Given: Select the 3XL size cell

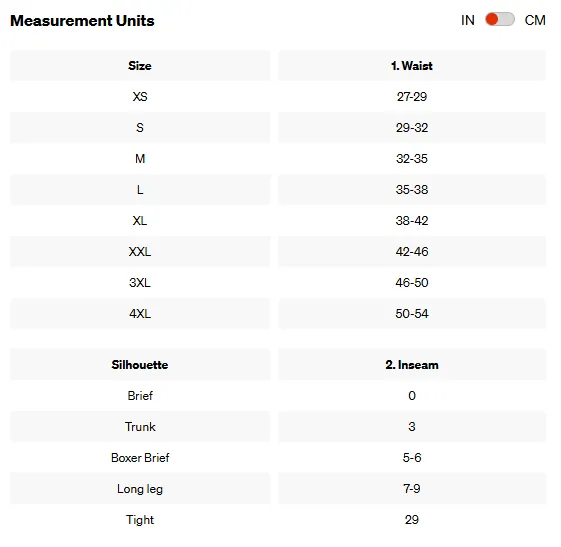Looking at the screenshot, I should tap(140, 283).
